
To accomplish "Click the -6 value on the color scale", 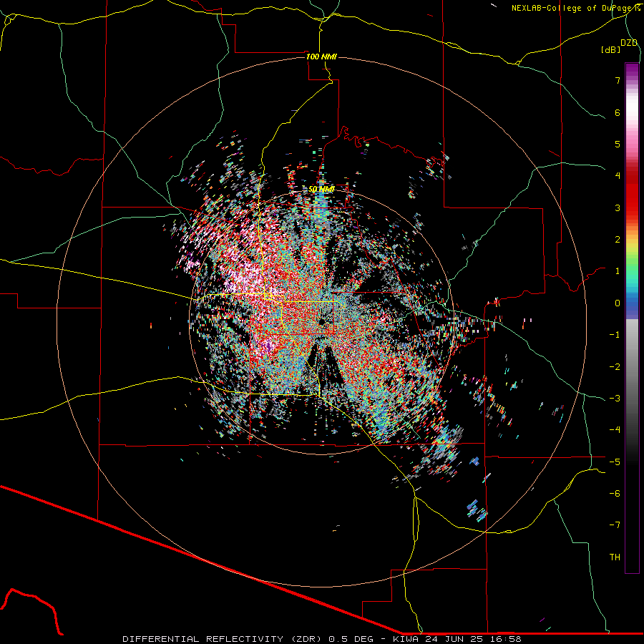I will (x=615, y=494).
